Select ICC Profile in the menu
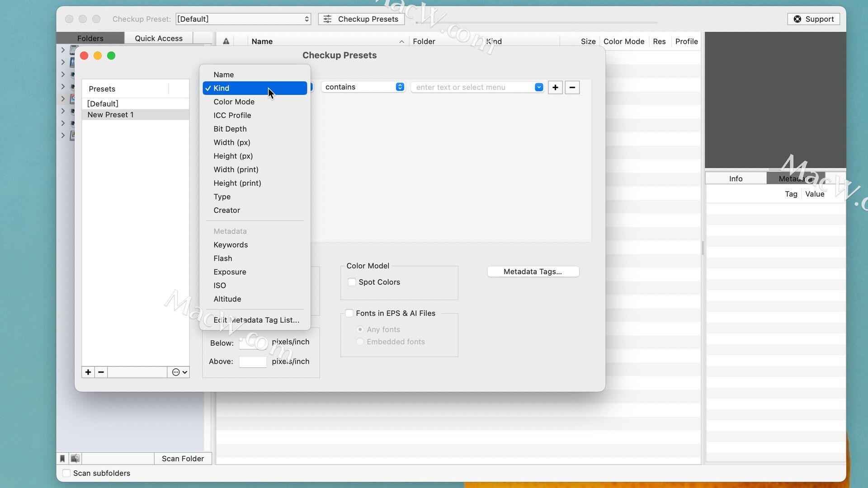The width and height of the screenshot is (868, 488). click(x=255, y=115)
